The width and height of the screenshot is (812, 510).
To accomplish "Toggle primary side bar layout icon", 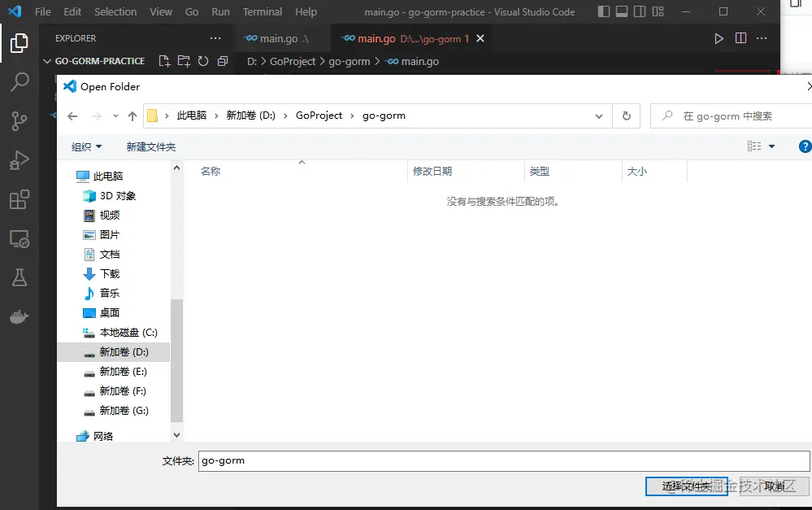I will point(604,11).
